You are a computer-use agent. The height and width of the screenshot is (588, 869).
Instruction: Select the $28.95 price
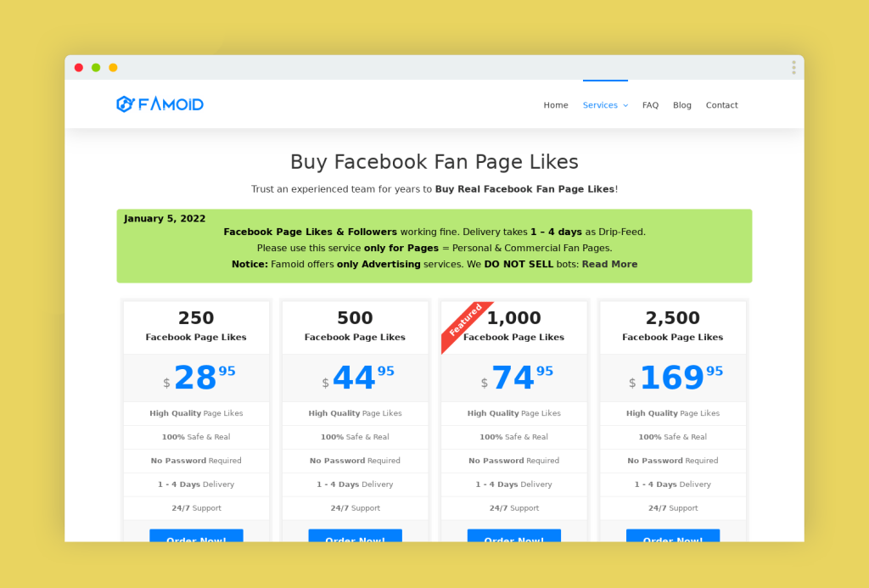pos(199,378)
